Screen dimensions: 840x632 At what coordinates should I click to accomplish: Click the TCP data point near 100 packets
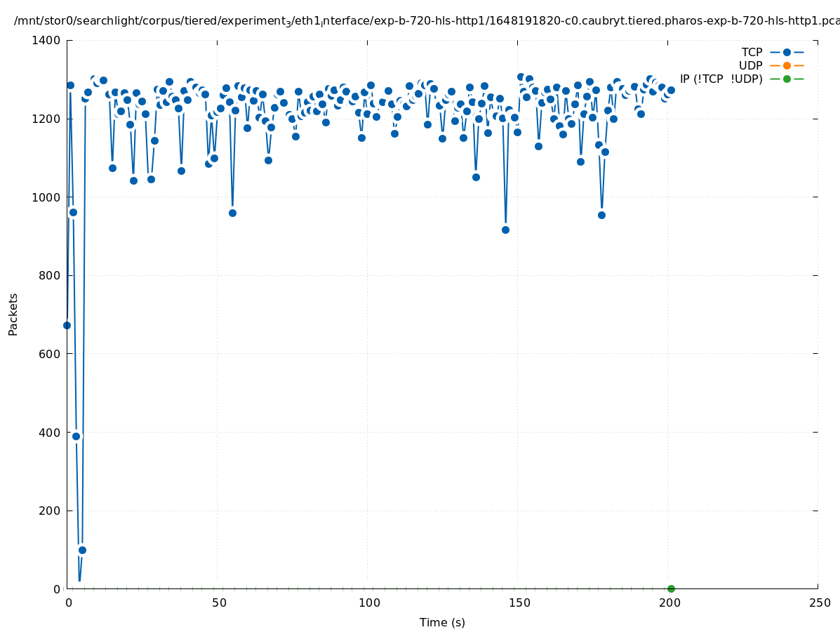click(82, 550)
